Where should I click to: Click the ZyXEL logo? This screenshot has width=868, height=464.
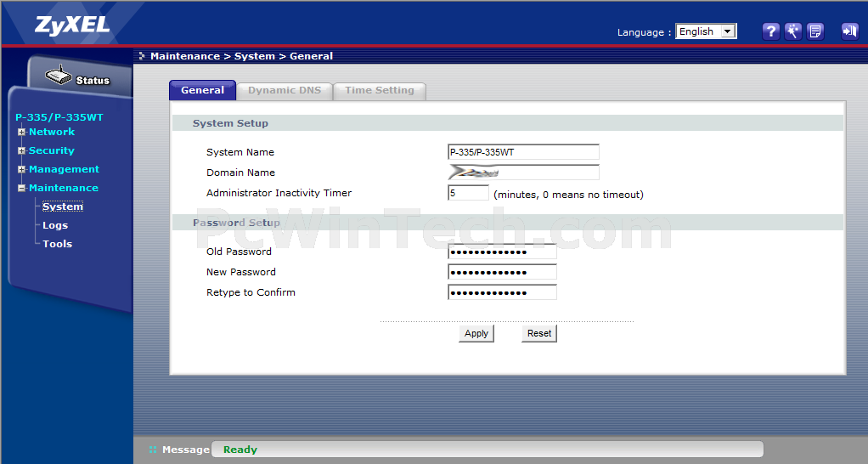point(72,25)
